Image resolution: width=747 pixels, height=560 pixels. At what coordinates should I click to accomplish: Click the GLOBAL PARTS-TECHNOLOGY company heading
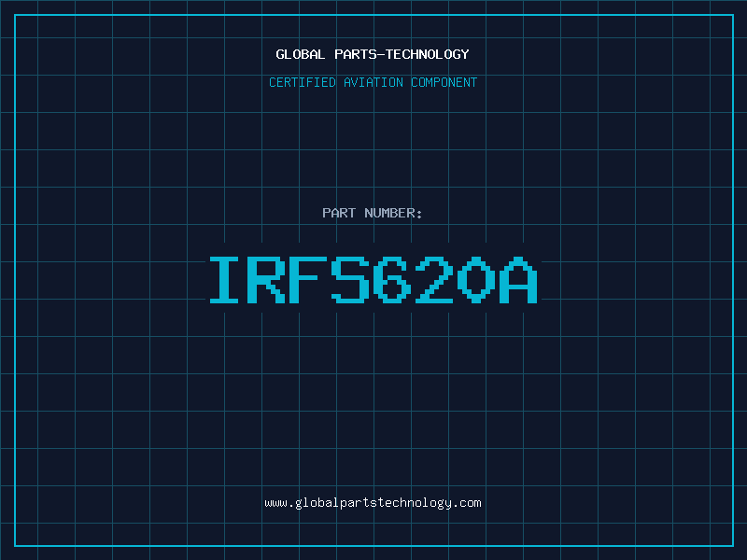[x=373, y=54]
